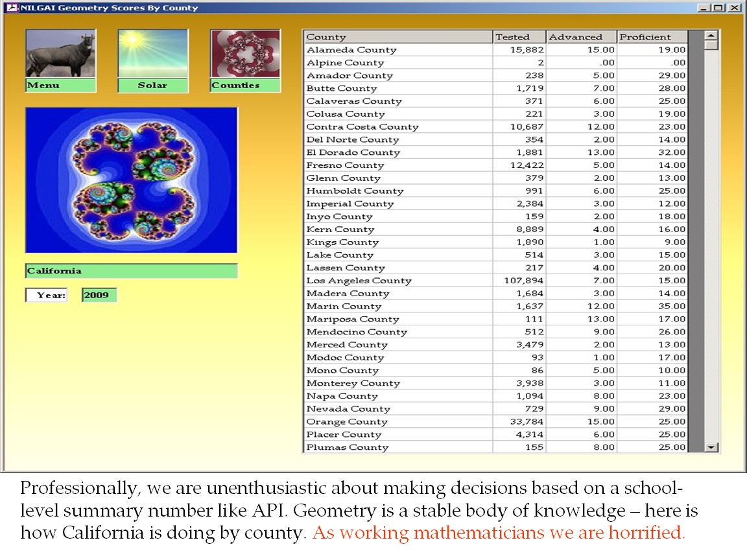Viewport: 747px width, 560px height.
Task: Sort by the County column header
Action: coord(398,37)
